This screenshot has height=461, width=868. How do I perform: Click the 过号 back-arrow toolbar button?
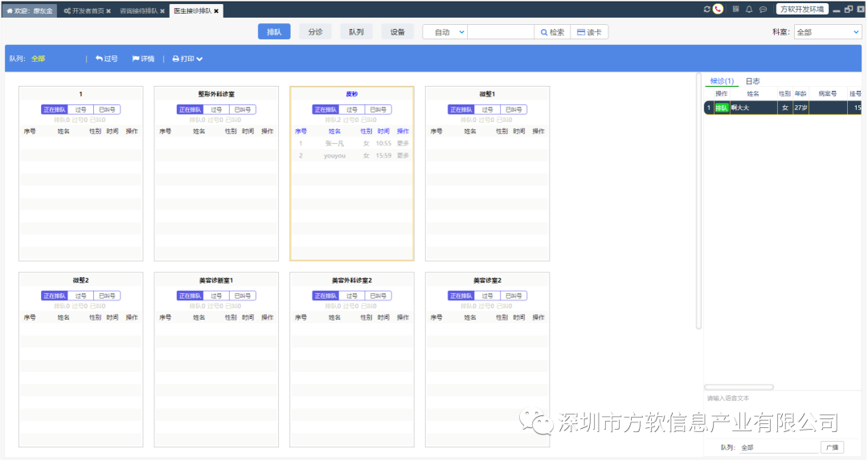click(107, 59)
